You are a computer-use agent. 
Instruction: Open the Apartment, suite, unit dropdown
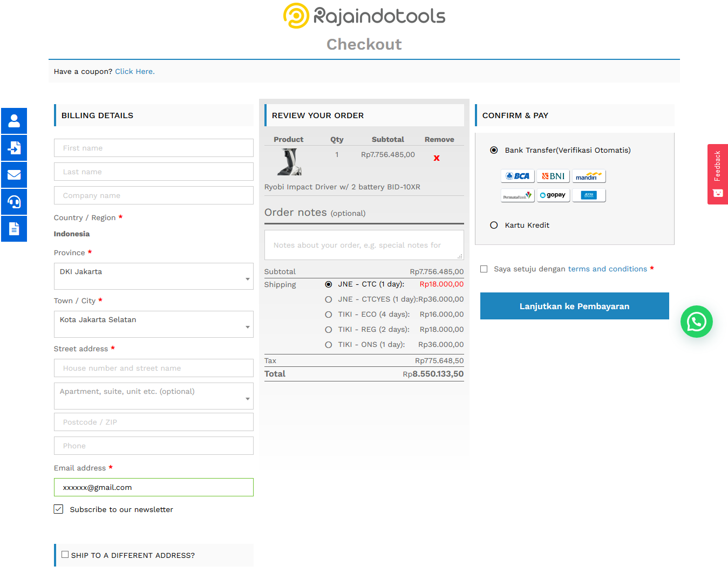tap(154, 396)
